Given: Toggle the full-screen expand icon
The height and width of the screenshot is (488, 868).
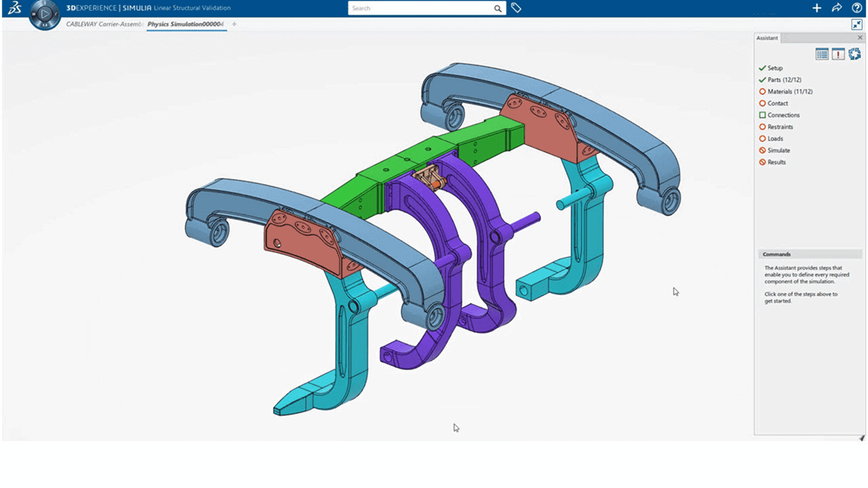Looking at the screenshot, I should tap(856, 24).
